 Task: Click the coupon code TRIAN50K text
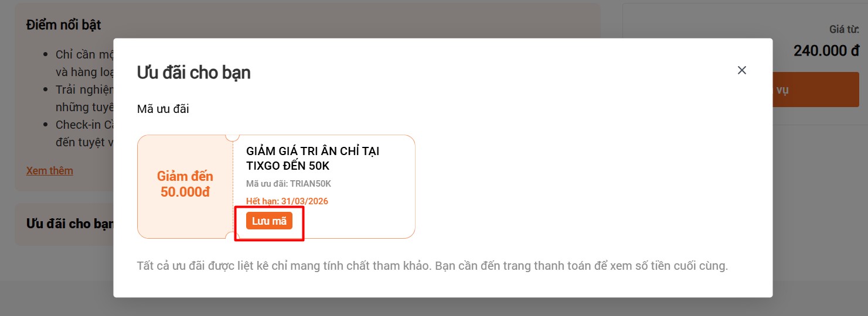point(288,184)
